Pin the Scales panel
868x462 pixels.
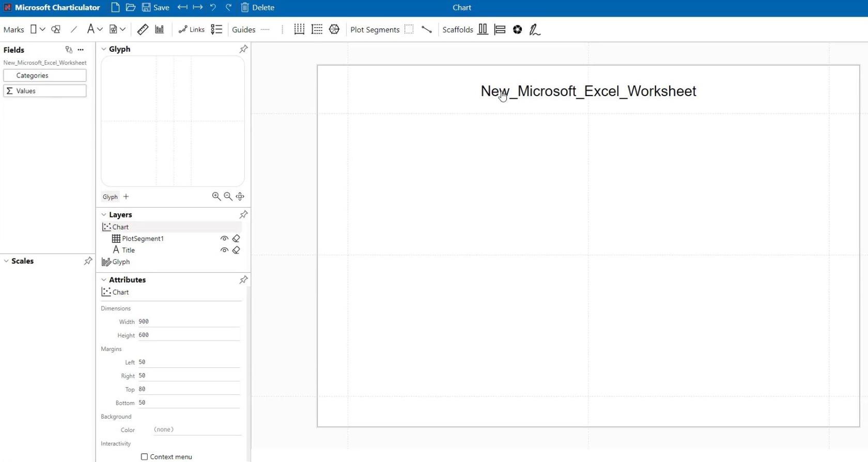point(88,261)
